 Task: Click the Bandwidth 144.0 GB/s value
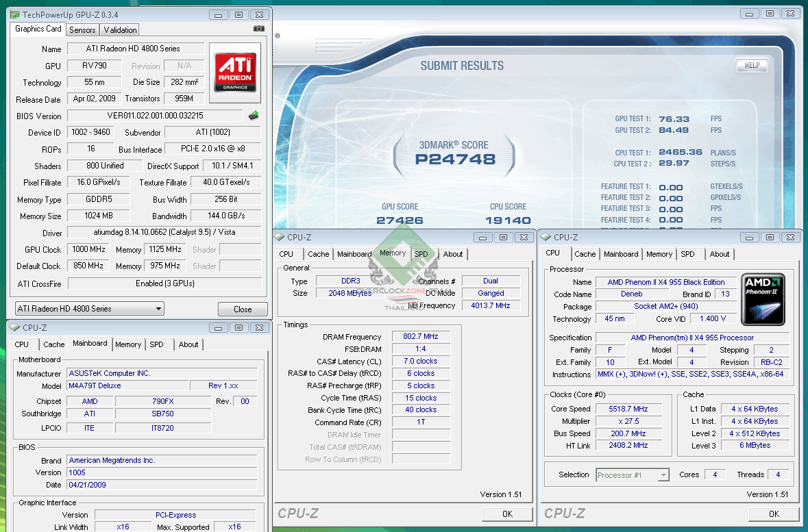pyautogui.click(x=226, y=216)
